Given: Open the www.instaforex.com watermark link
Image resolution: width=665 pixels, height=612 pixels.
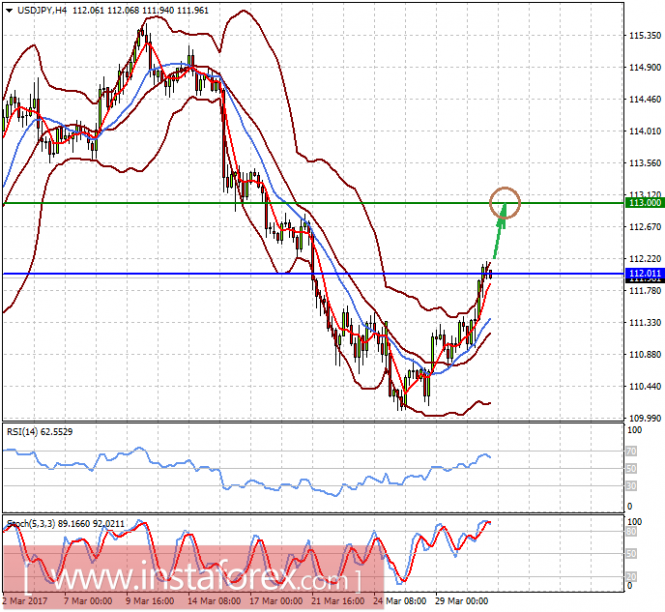Looking at the screenshot, I should [190, 579].
